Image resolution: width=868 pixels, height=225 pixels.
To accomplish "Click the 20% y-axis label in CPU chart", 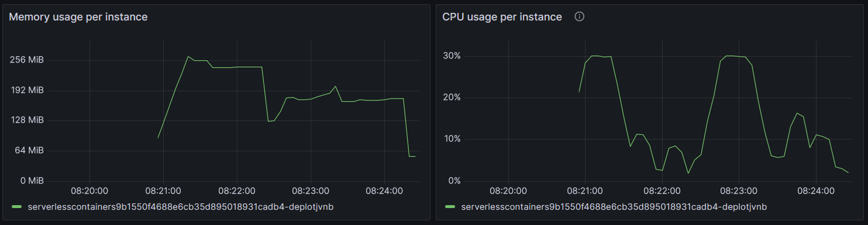I will (x=454, y=97).
